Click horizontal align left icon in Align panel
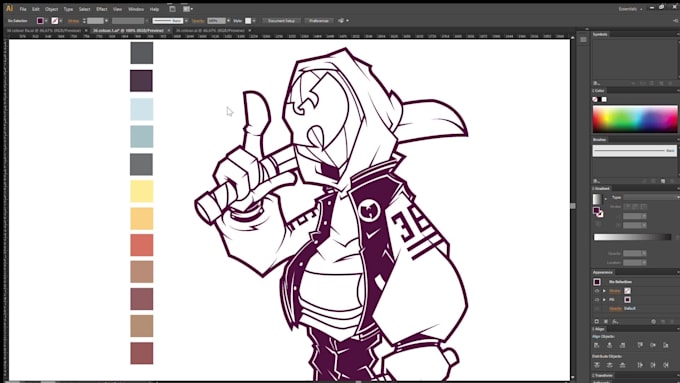Viewport: 680px width, 383px height. tap(597, 345)
